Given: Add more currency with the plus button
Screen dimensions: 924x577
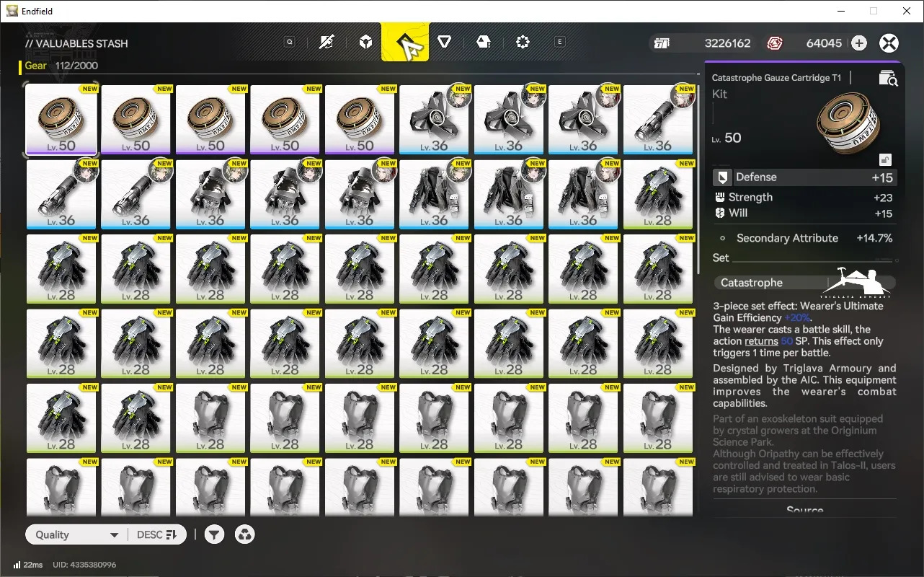Looking at the screenshot, I should tap(859, 43).
